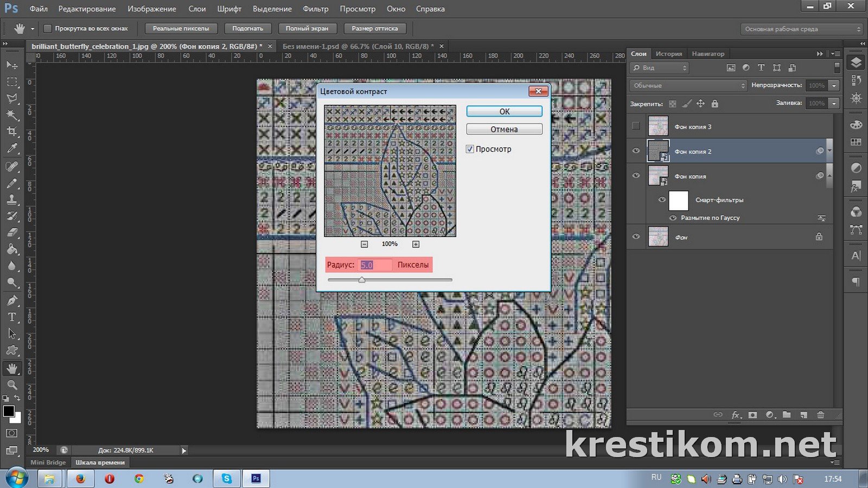Open Skype from the Windows taskbar
Viewport: 868px width, 488px height.
point(226,478)
